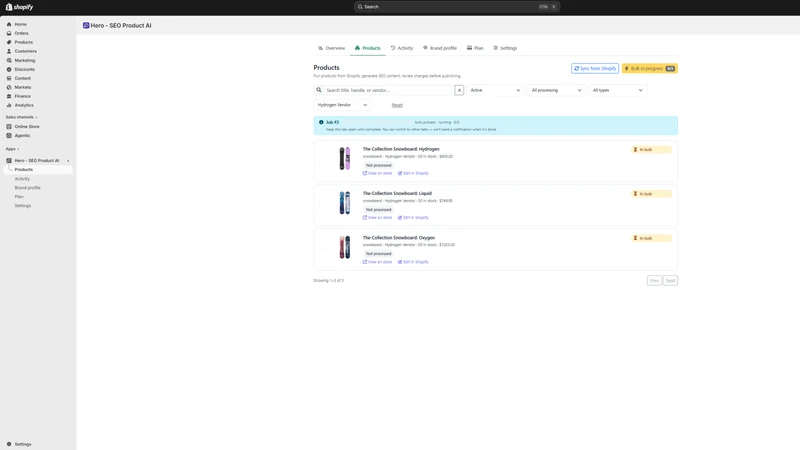Select the Products tab in the app

pyautogui.click(x=367, y=48)
